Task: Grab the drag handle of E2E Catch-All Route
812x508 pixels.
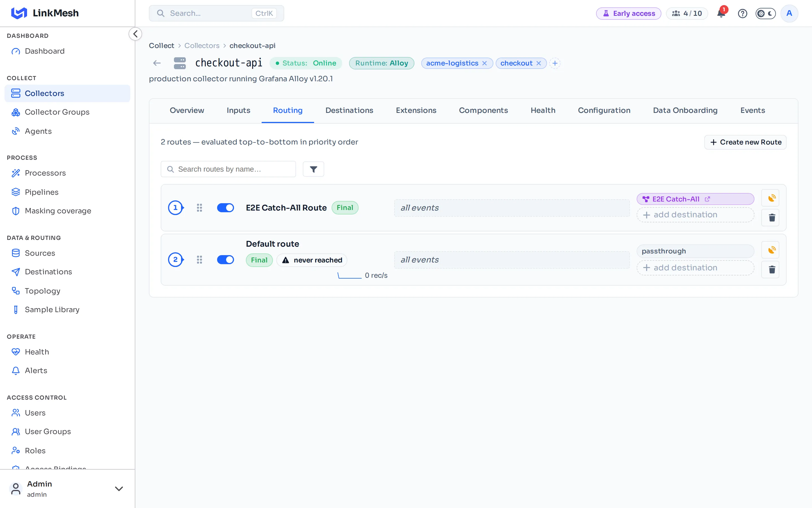Action: pos(199,208)
